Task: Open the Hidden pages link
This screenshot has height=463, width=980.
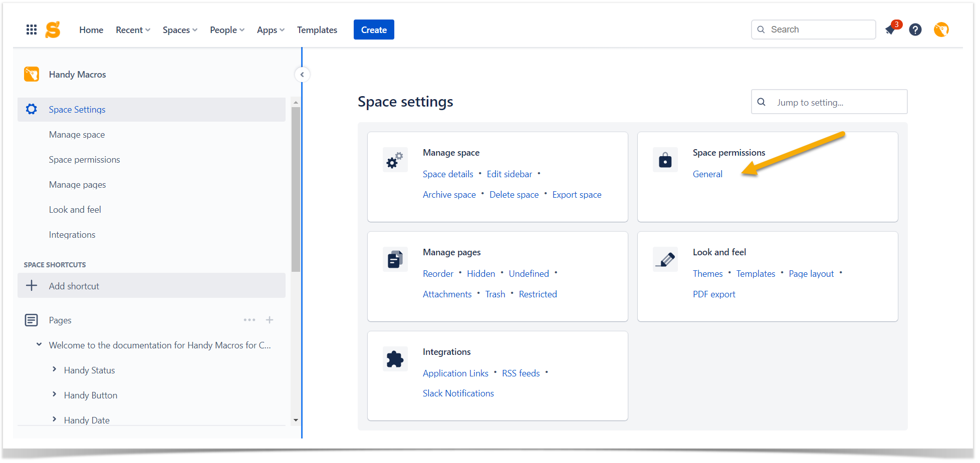Action: click(x=481, y=274)
